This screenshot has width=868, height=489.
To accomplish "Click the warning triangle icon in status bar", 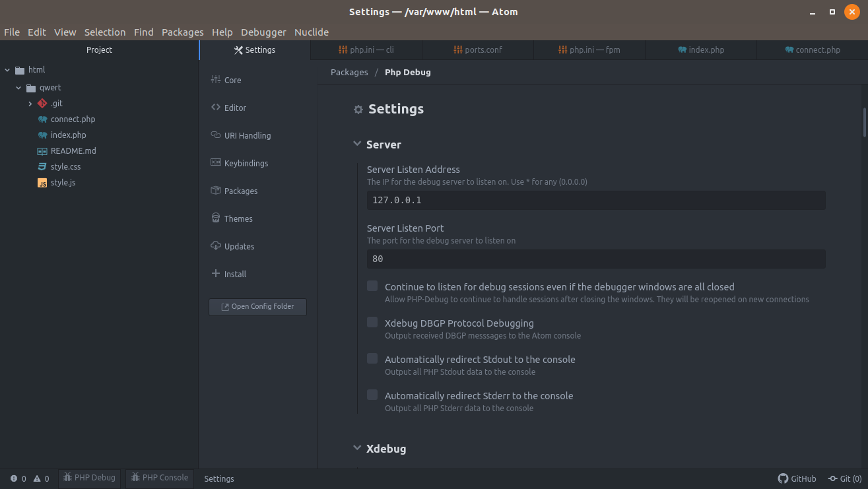I will pyautogui.click(x=37, y=479).
